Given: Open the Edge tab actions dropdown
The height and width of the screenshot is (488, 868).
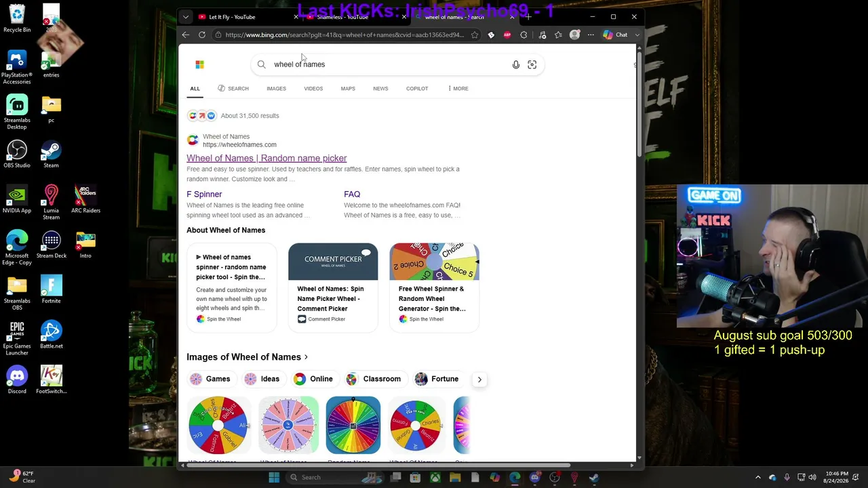Looking at the screenshot, I should 185,17.
